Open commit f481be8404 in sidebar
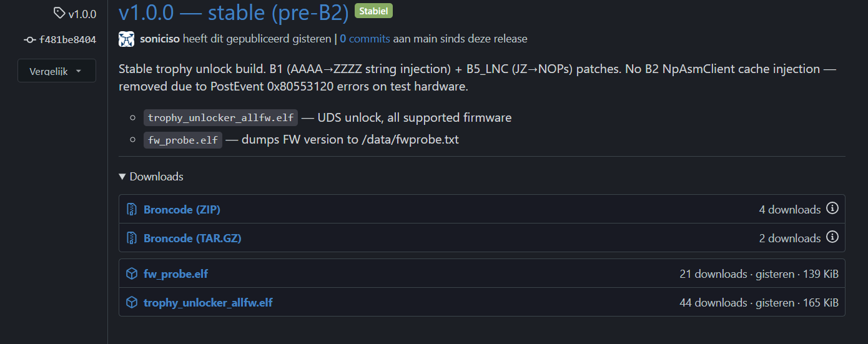This screenshot has width=868, height=344. (x=67, y=39)
